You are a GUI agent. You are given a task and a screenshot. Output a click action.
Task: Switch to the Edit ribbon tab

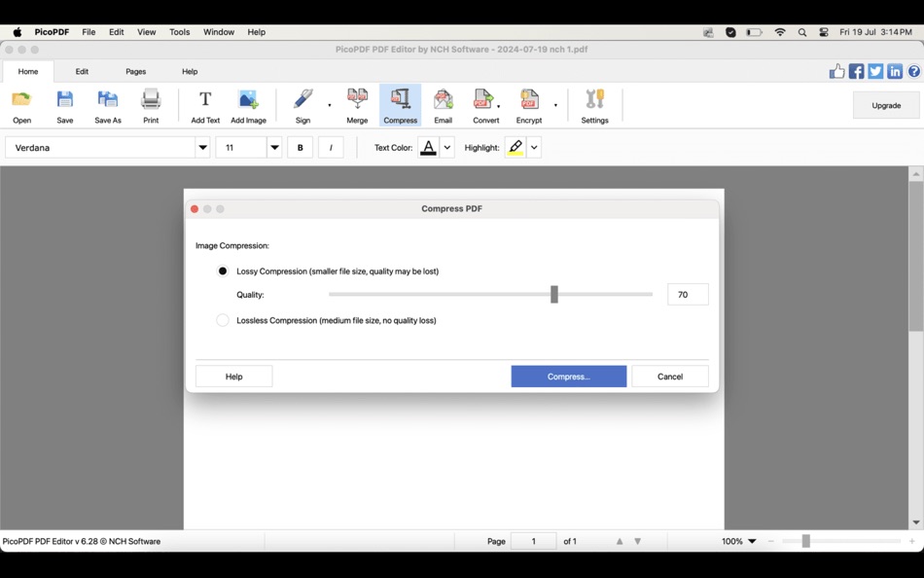pyautogui.click(x=82, y=71)
